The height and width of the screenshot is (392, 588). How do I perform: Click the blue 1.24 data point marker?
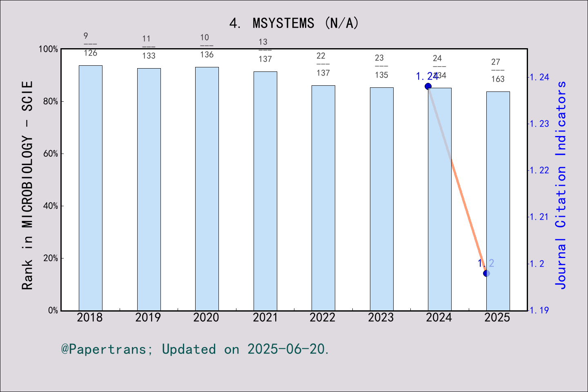pos(428,85)
